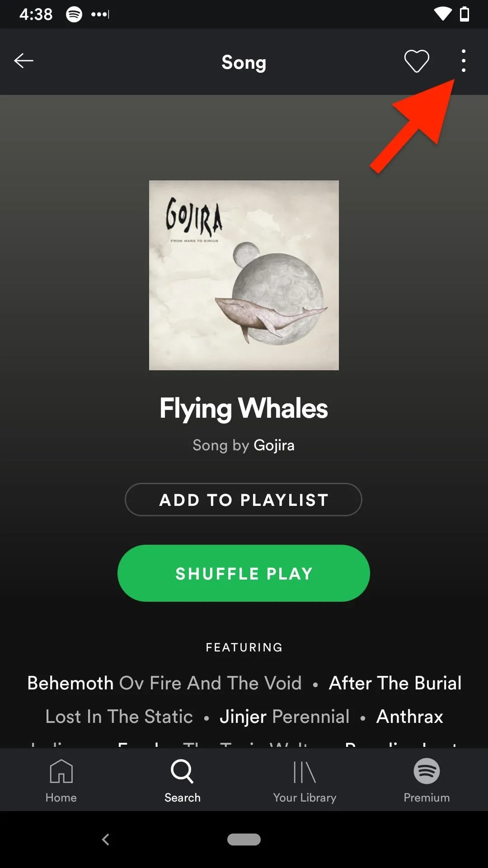This screenshot has width=488, height=868.
Task: Start Shuffle Play
Action: coord(244,573)
